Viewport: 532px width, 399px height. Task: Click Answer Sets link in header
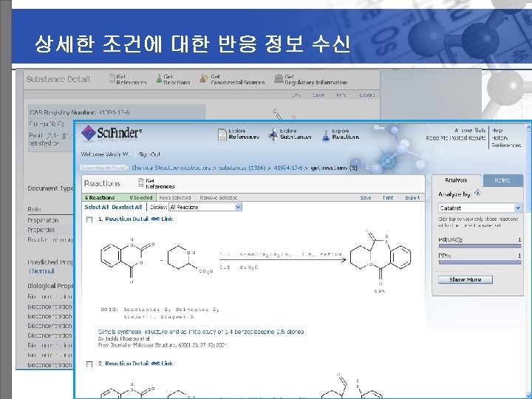(470, 130)
